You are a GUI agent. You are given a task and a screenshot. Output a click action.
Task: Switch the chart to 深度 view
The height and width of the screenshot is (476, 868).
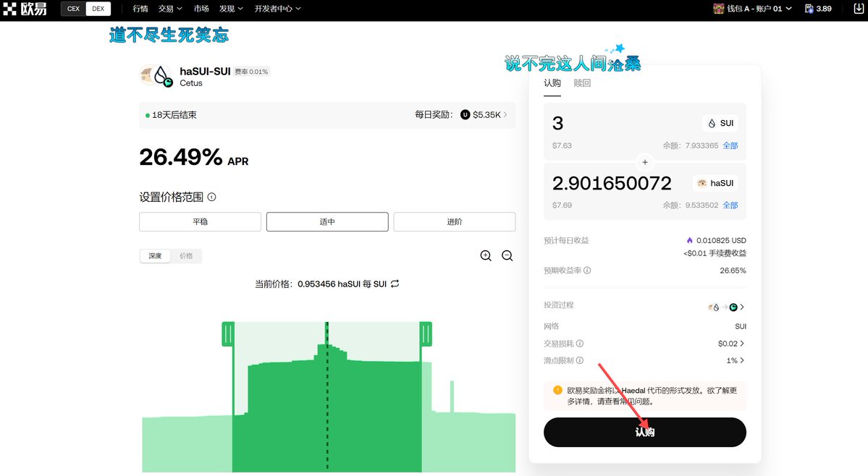[x=155, y=256]
